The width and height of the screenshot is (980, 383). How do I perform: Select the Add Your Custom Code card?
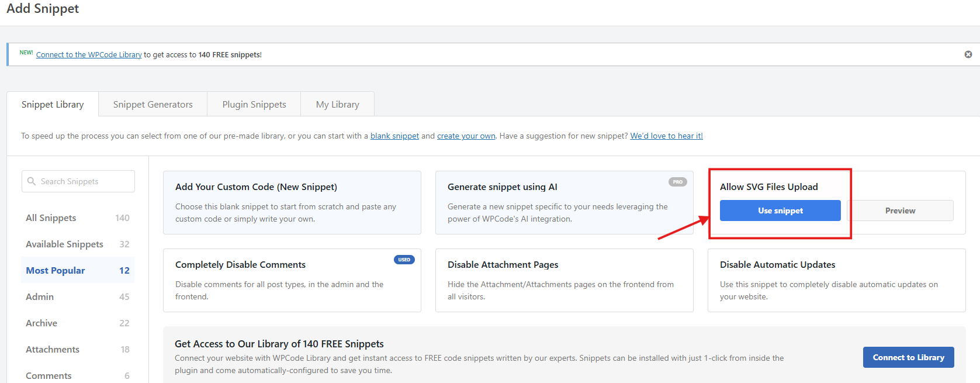point(292,202)
